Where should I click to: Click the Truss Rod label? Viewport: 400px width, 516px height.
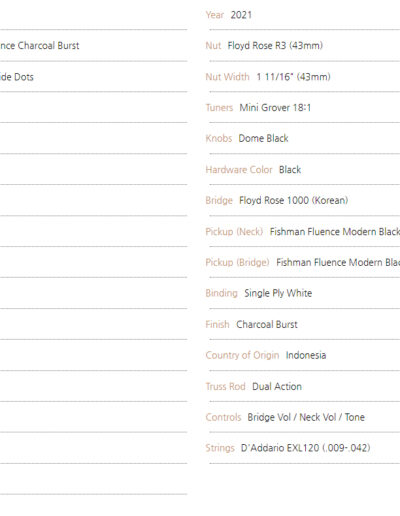[x=225, y=386]
